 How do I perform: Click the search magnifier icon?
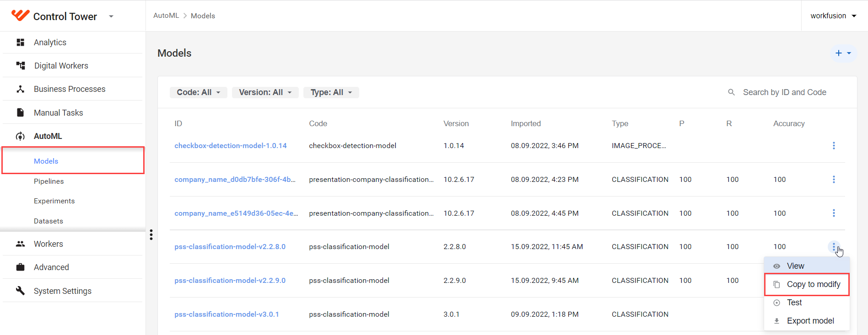coord(731,92)
